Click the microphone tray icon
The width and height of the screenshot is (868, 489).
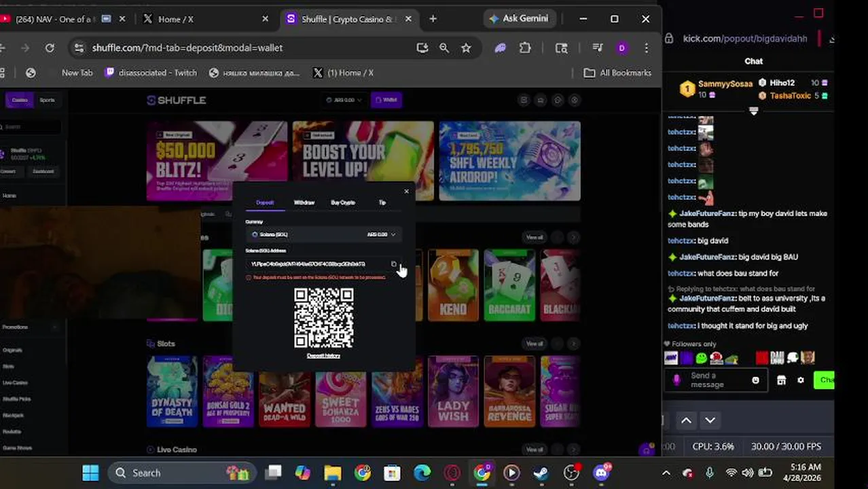click(x=710, y=473)
